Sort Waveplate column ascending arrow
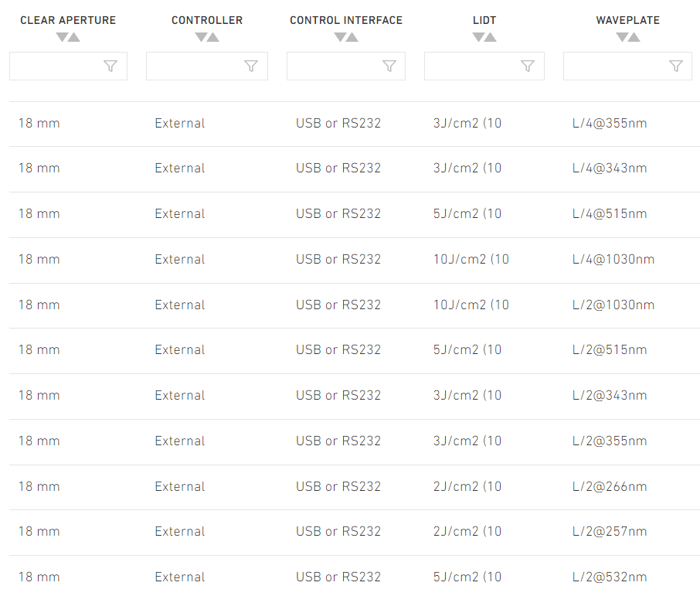 coord(634,37)
